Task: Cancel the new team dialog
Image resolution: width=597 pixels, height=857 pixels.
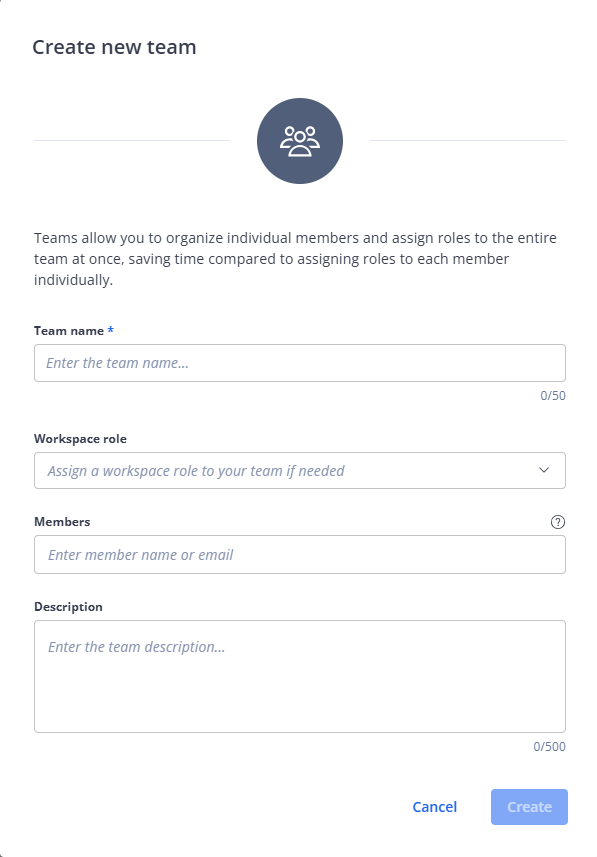Action: 435,807
